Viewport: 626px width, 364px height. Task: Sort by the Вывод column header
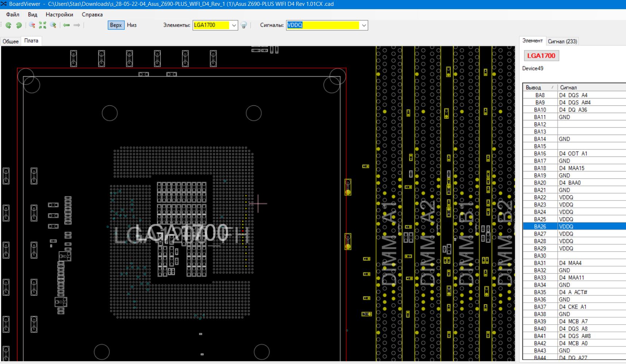(x=540, y=88)
